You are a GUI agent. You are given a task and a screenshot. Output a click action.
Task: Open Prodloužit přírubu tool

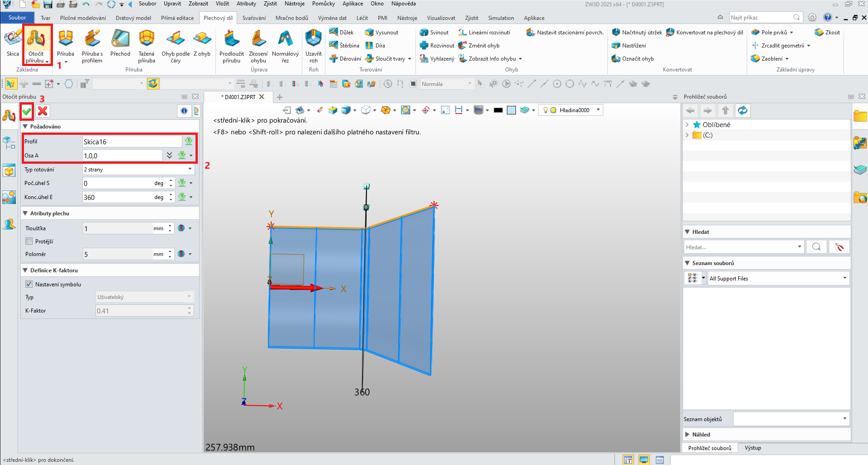coord(232,45)
